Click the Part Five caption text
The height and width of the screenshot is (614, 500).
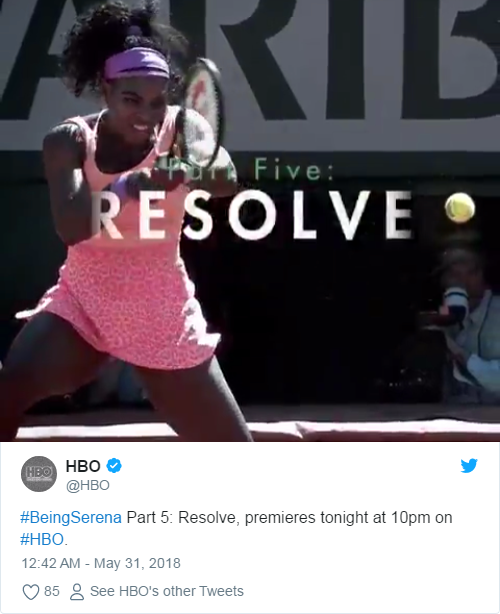pos(249,170)
